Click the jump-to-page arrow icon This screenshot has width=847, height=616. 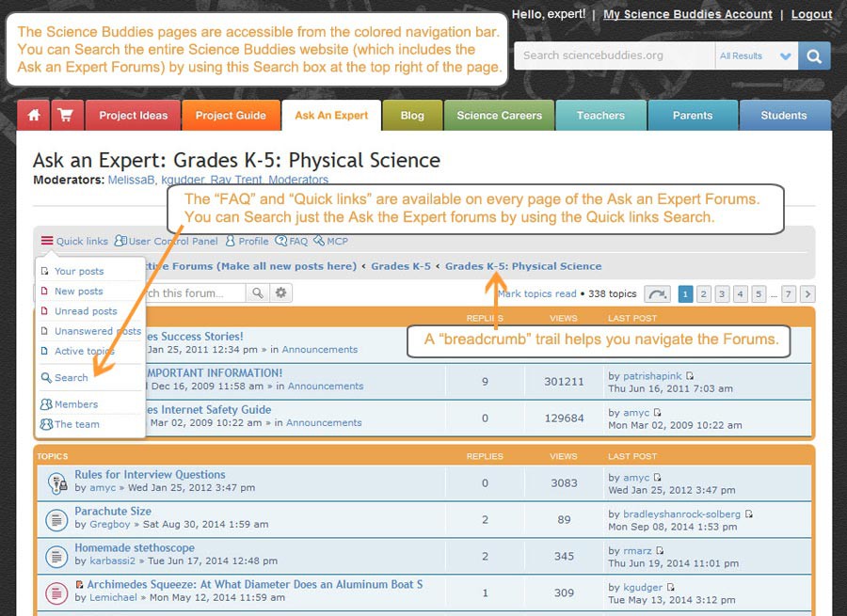[x=657, y=294]
